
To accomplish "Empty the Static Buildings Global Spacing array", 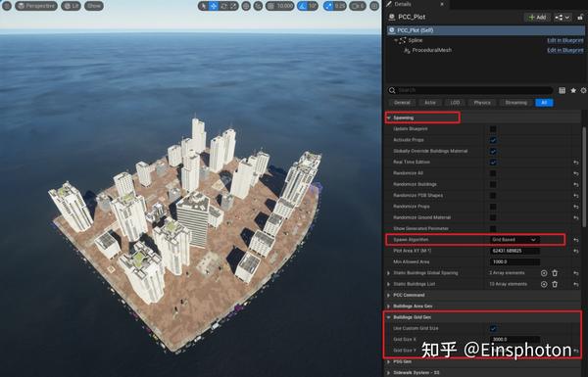I will pyautogui.click(x=555, y=273).
